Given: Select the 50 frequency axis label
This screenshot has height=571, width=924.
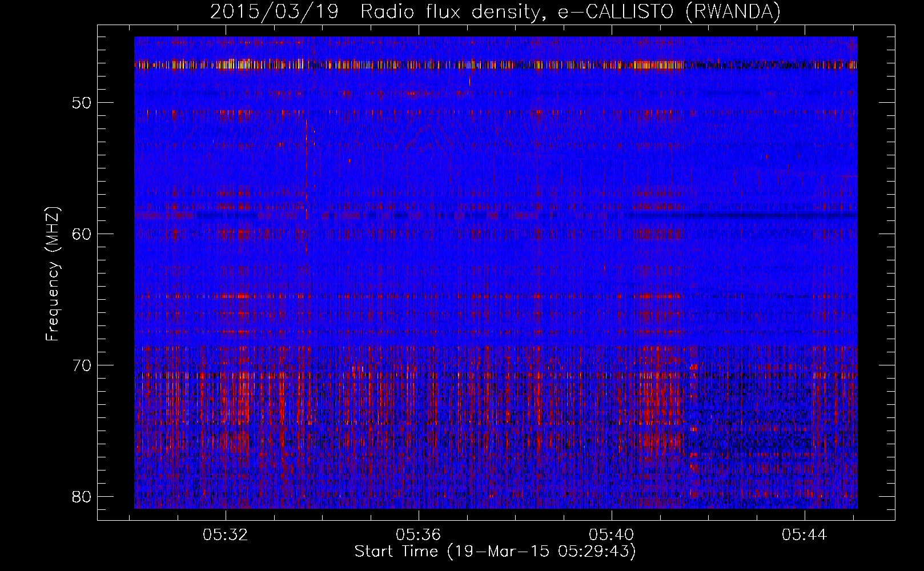Looking at the screenshot, I should 82,103.
